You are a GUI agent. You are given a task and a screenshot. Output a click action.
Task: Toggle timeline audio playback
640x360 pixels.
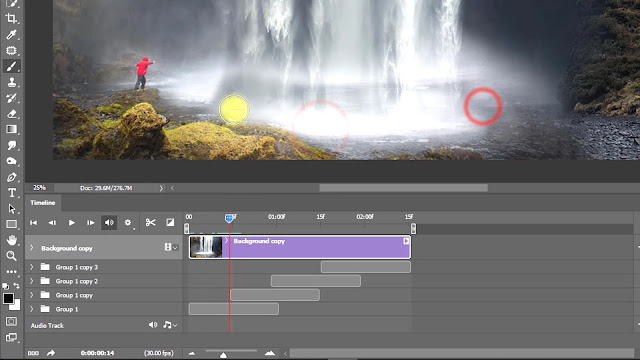point(109,222)
